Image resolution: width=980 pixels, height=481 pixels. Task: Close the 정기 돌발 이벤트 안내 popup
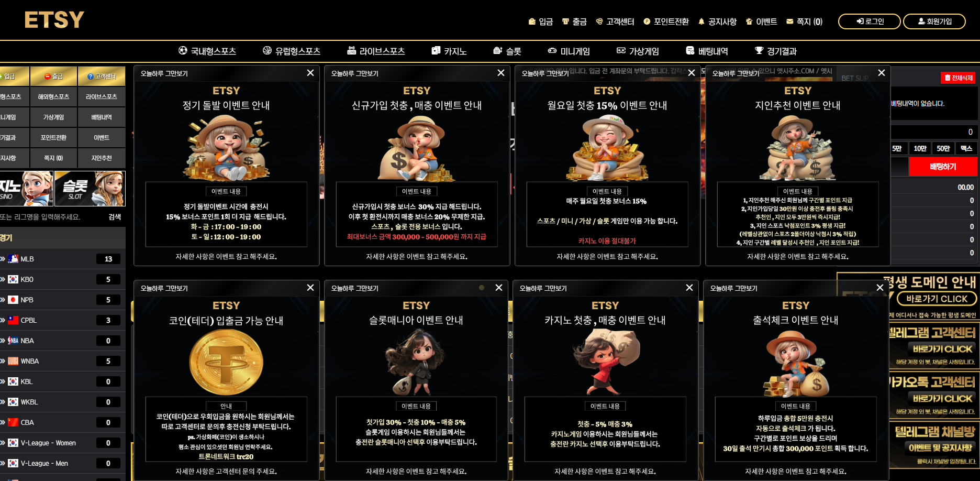310,73
